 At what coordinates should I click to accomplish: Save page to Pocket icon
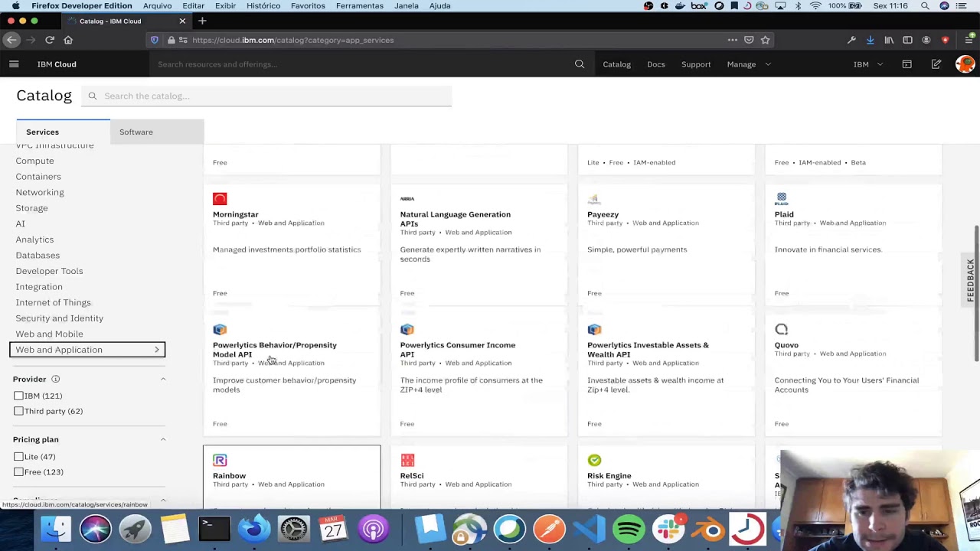coord(749,40)
